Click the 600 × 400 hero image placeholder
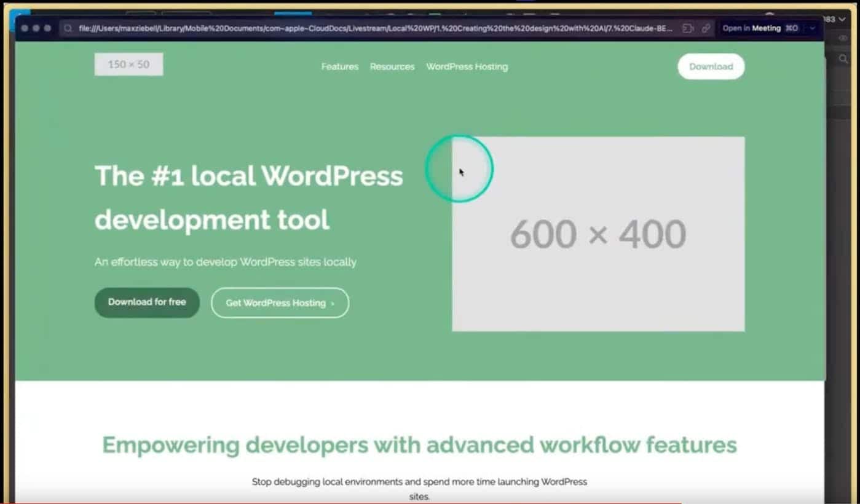The height and width of the screenshot is (504, 860). tap(598, 234)
